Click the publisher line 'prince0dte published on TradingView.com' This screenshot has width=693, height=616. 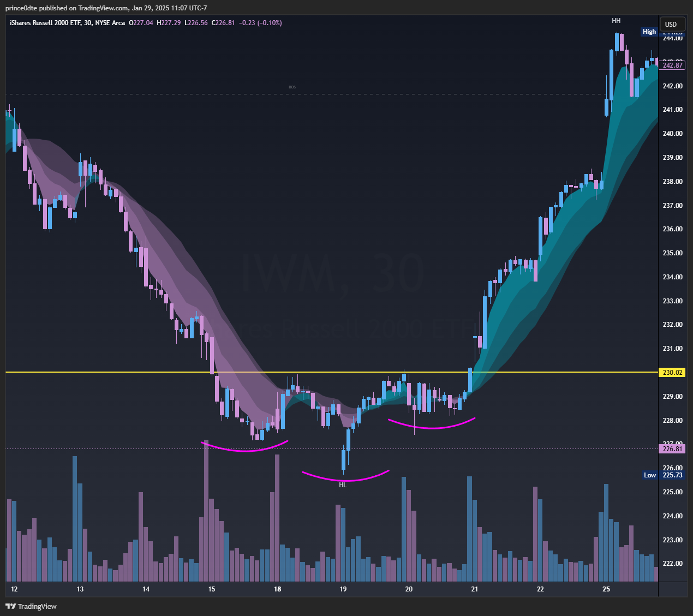[68, 8]
